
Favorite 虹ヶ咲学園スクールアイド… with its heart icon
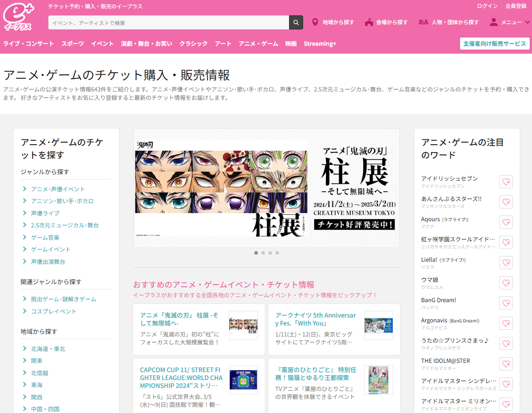tap(506, 242)
